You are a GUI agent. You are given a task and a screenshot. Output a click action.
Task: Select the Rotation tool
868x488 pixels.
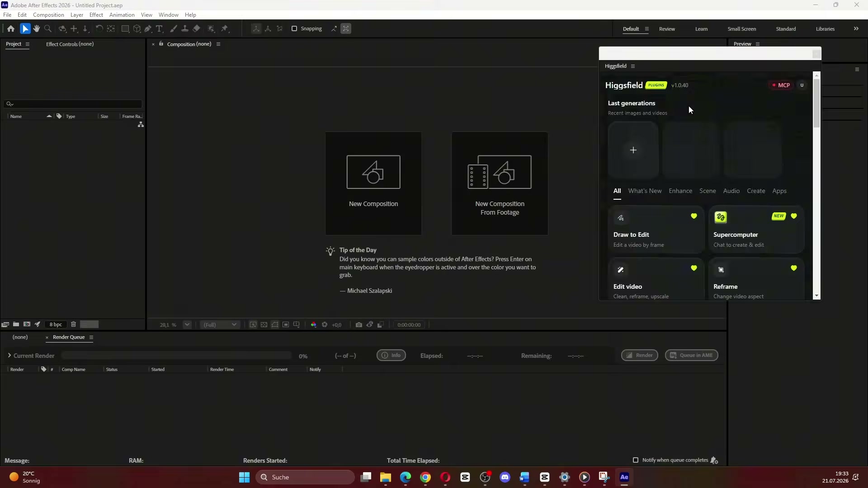point(99,28)
